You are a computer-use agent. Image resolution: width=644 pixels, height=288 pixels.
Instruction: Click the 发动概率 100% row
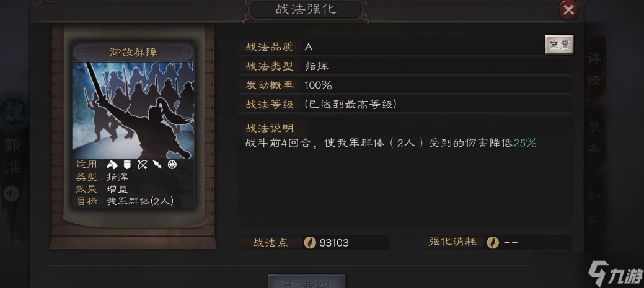[405, 85]
